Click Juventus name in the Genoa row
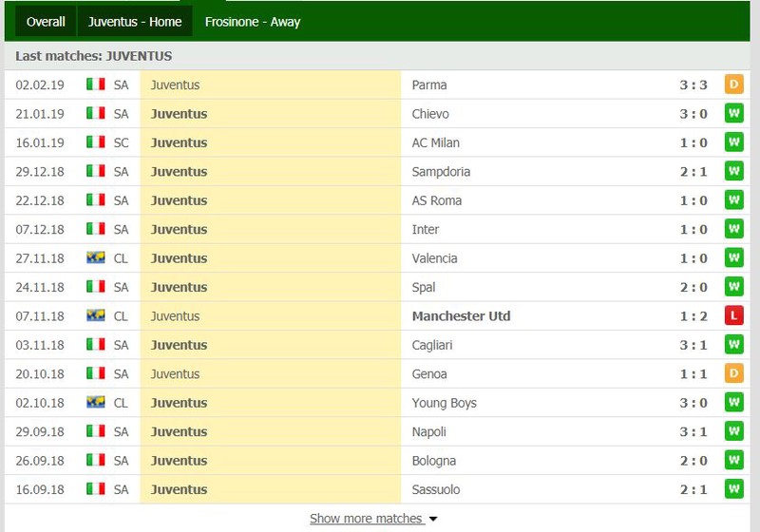 click(x=175, y=374)
